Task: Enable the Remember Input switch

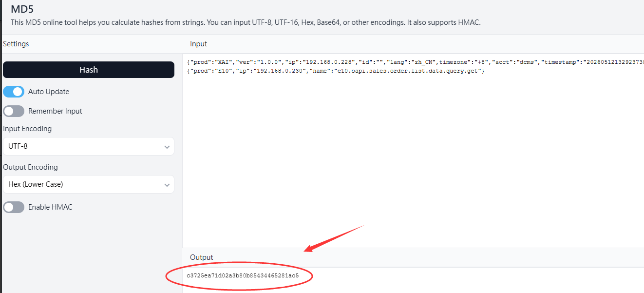Action: tap(14, 111)
